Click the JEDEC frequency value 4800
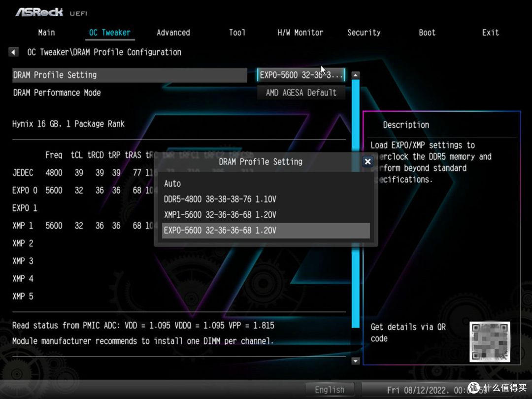Screen dimensions: 532x399 tap(54, 173)
